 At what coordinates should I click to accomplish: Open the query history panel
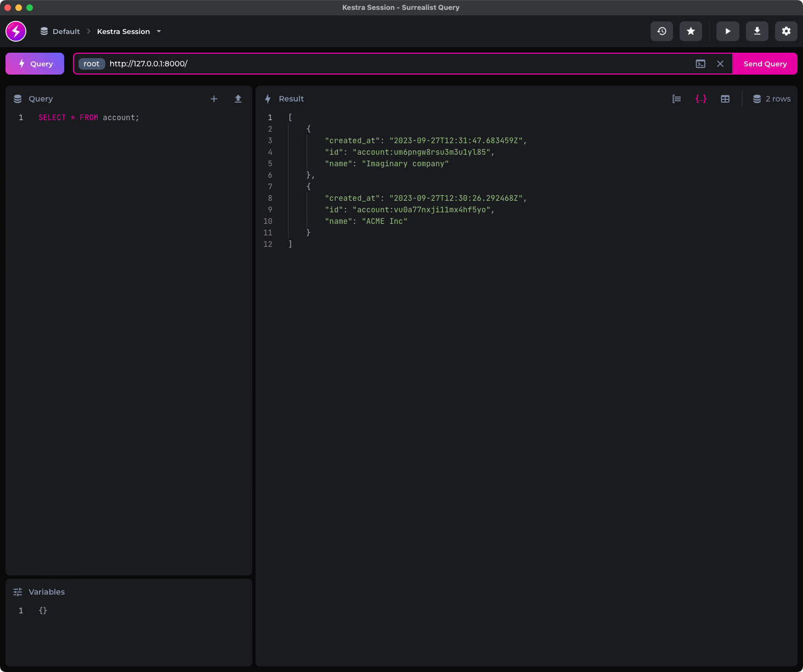point(661,31)
